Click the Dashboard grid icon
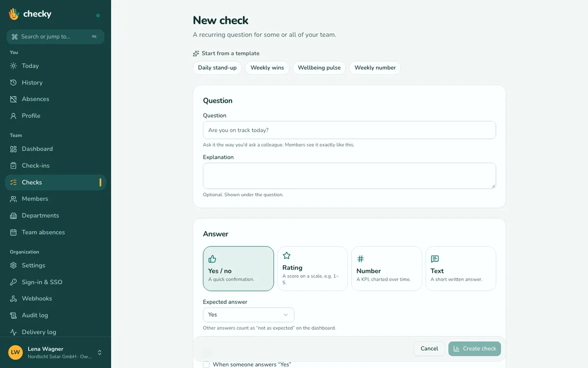The image size is (588, 368). click(13, 149)
